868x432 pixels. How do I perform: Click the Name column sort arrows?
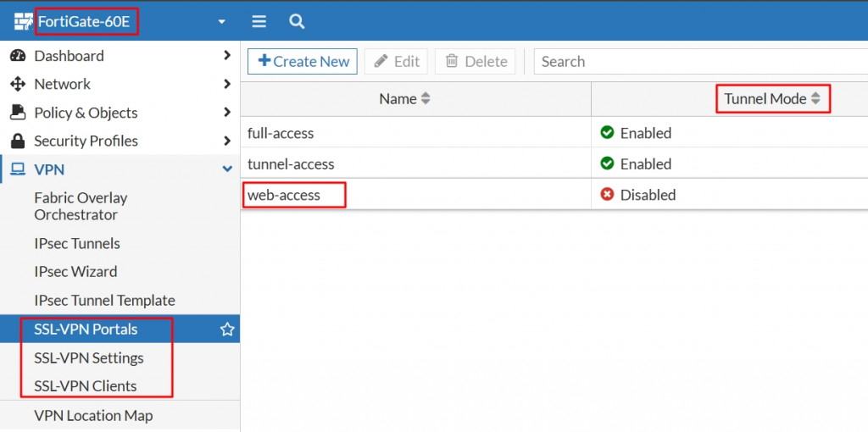coord(426,99)
